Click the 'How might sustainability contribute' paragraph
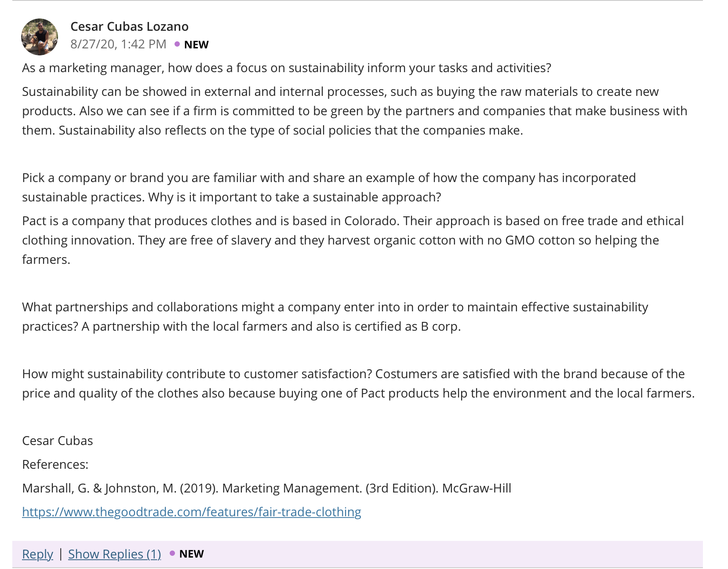The image size is (728, 569). tap(358, 383)
